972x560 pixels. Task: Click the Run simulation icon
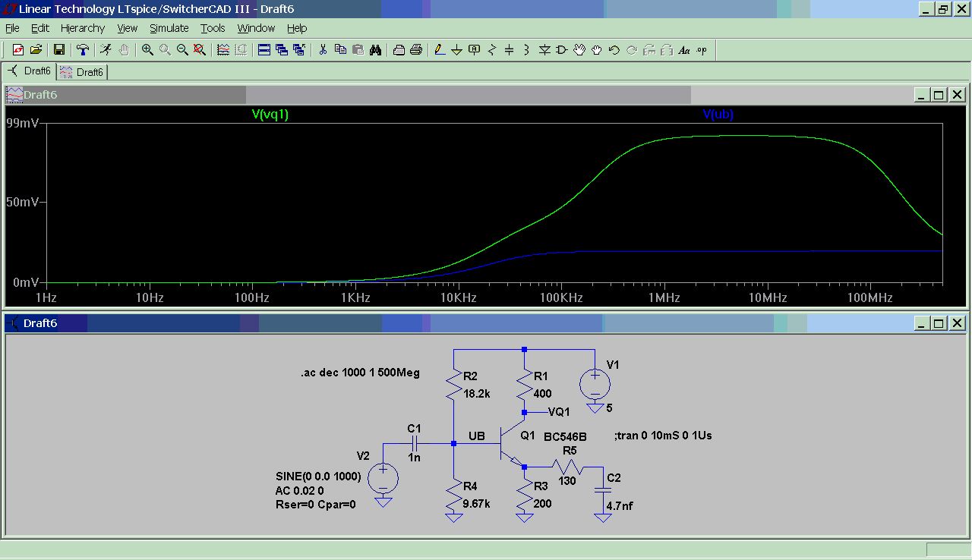coord(106,50)
